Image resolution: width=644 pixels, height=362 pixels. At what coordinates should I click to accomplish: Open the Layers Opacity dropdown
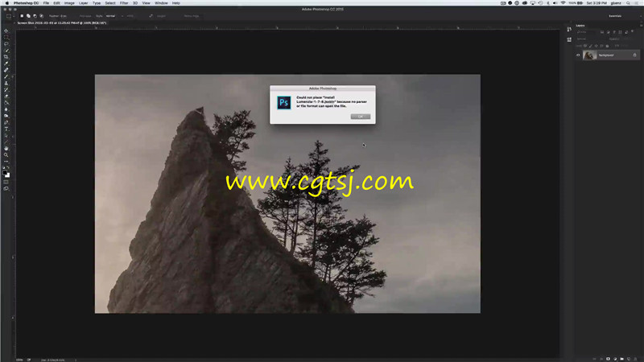click(620, 39)
